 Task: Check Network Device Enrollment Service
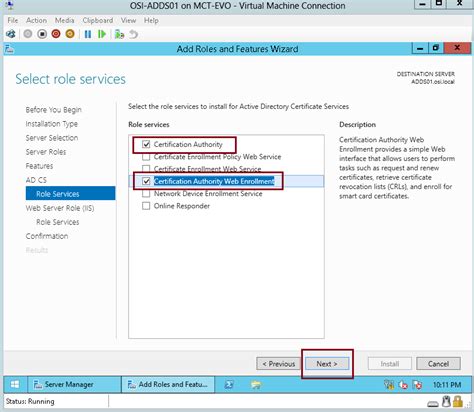click(146, 194)
